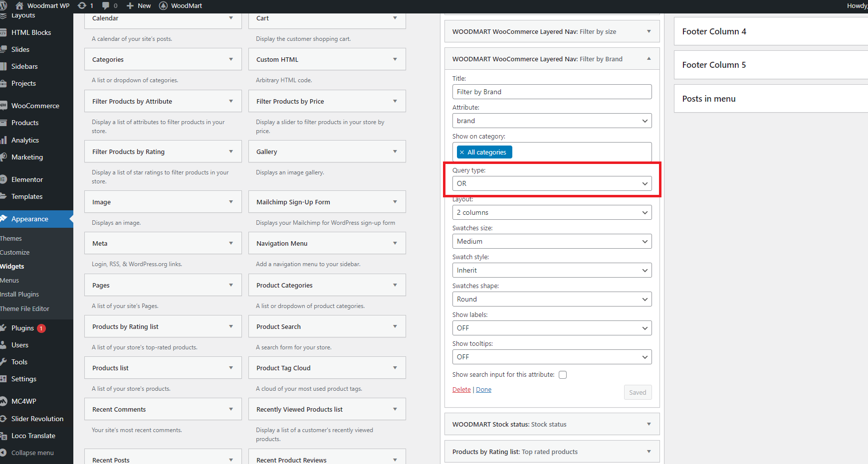Go to Menus submenu
Screen dimensions: 868x464
(9, 281)
